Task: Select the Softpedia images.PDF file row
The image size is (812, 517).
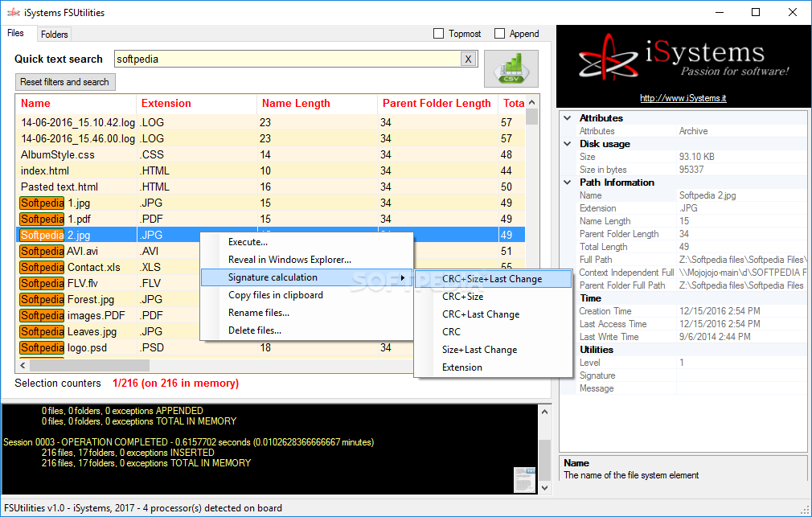Action: pos(109,315)
